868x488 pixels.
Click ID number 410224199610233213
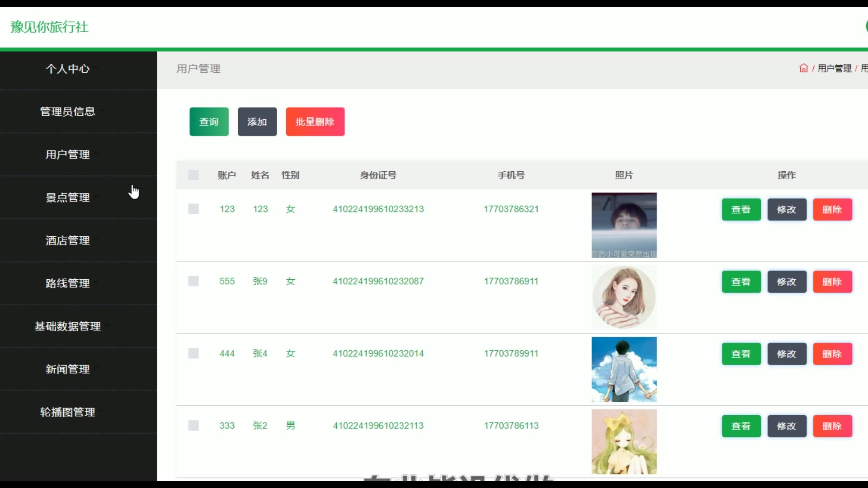point(378,209)
